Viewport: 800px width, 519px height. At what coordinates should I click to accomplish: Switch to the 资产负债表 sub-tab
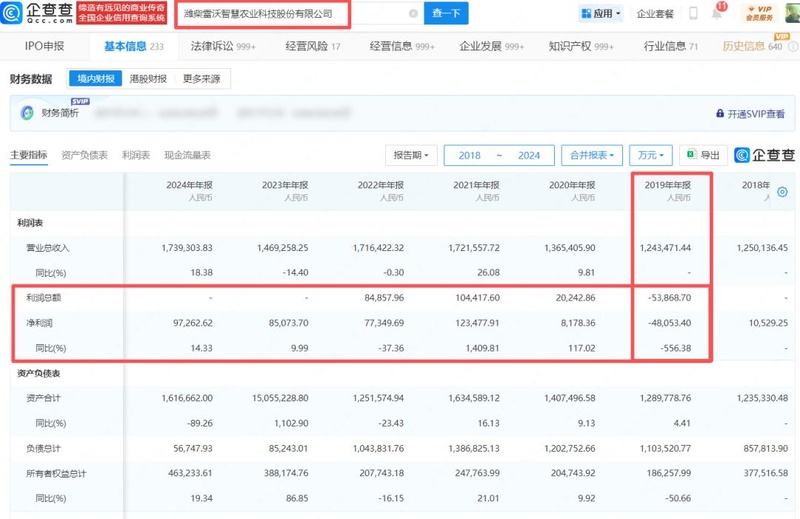pos(84,155)
